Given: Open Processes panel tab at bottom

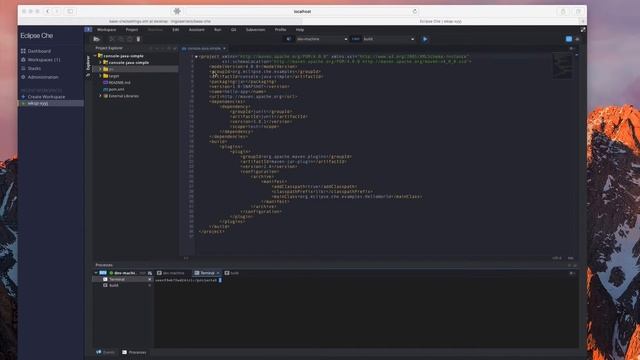Looking at the screenshot, I should pos(134,352).
